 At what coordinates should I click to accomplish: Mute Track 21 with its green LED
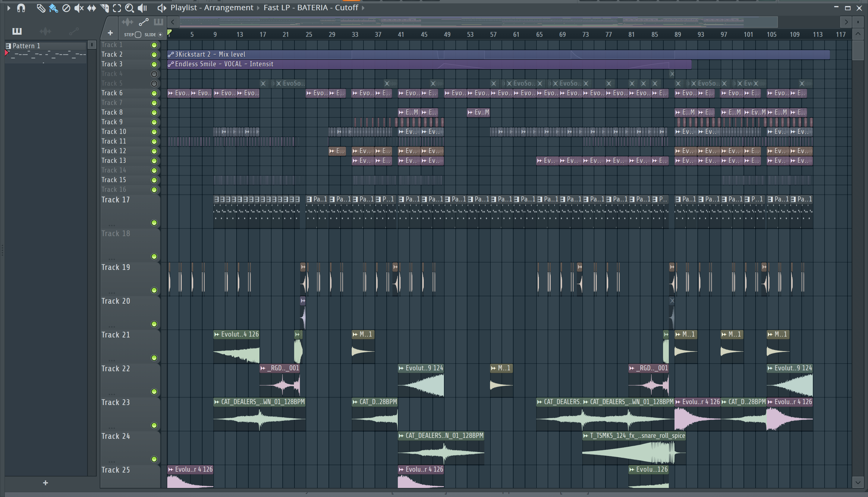point(154,358)
